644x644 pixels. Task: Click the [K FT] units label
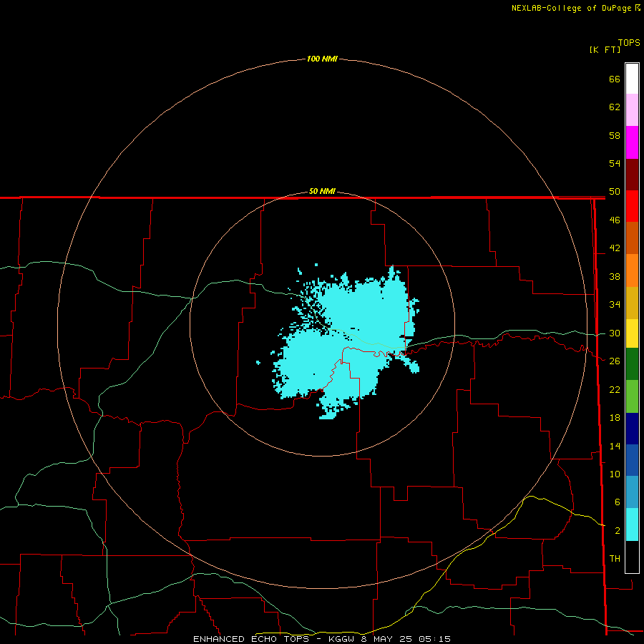(x=605, y=49)
